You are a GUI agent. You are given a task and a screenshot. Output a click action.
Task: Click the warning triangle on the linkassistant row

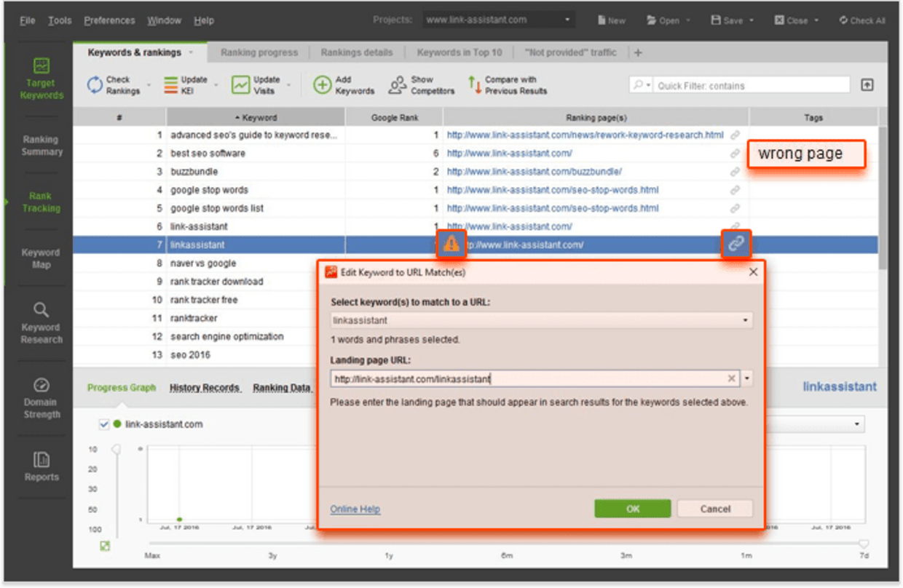[451, 245]
